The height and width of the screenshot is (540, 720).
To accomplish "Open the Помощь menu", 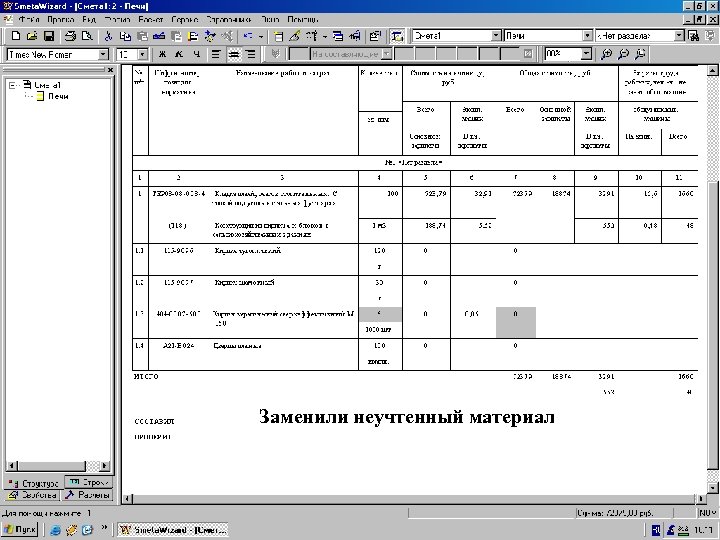I will 303,20.
